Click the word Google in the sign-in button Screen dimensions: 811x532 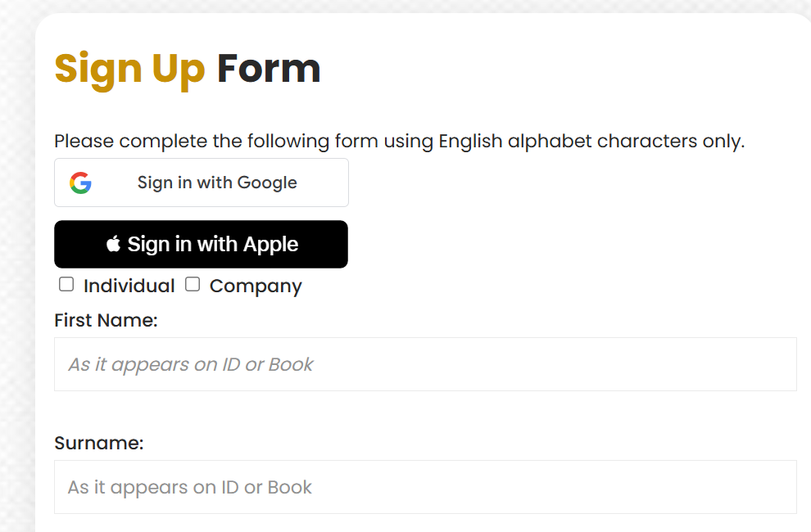267,183
